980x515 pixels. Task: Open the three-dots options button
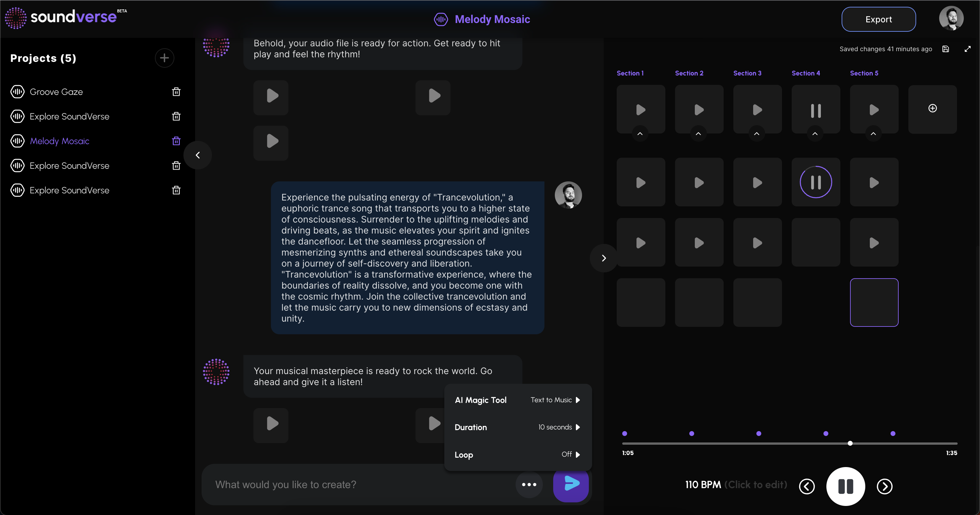pyautogui.click(x=529, y=485)
